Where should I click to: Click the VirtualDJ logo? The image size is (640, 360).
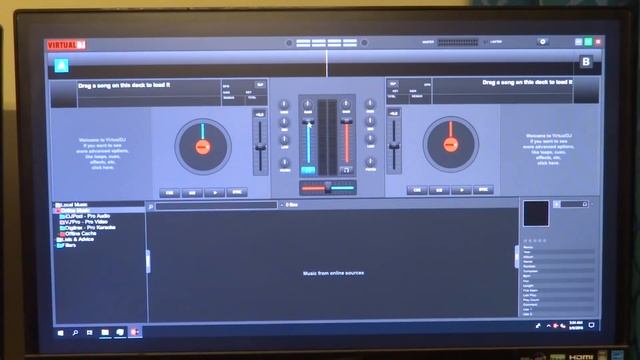pyautogui.click(x=66, y=45)
